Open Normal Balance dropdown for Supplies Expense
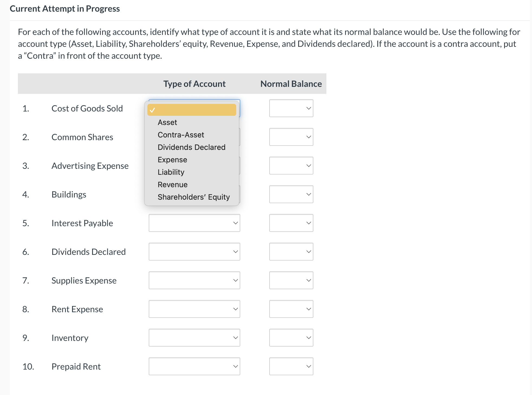 (x=291, y=280)
